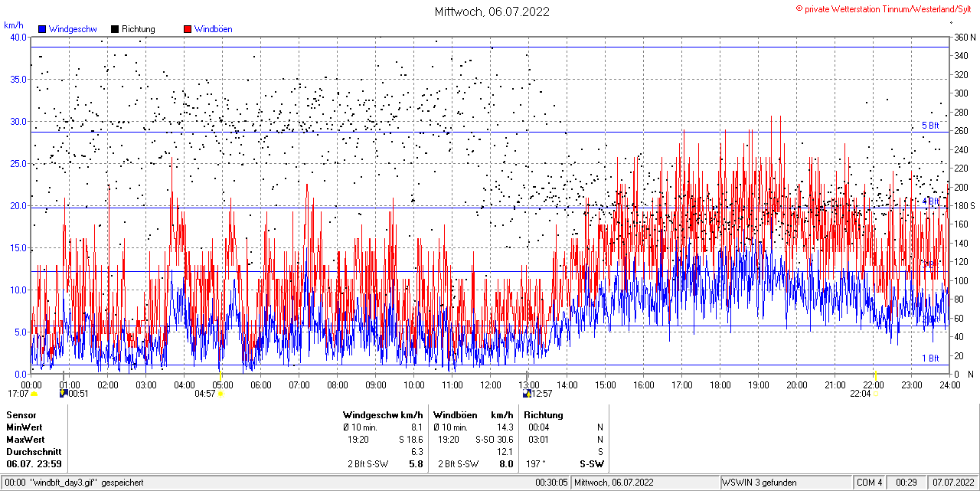Click the moonrise icon beside 00:51
Viewport: 980px width, 491px height.
[64, 394]
